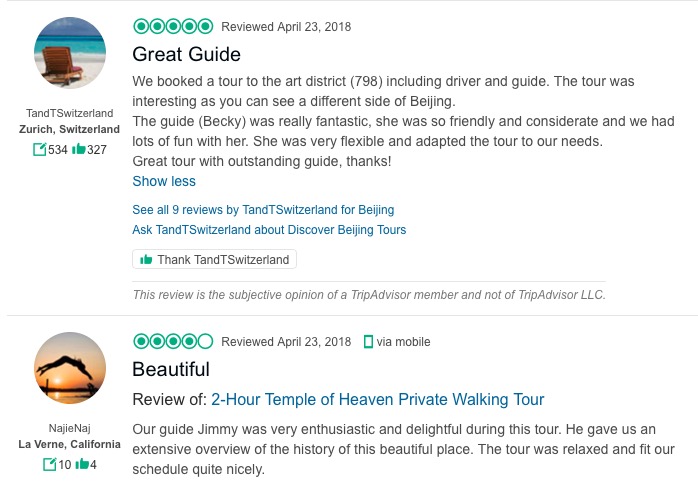
Task: Click the mobile phone icon beside via mobile
Action: [x=368, y=342]
